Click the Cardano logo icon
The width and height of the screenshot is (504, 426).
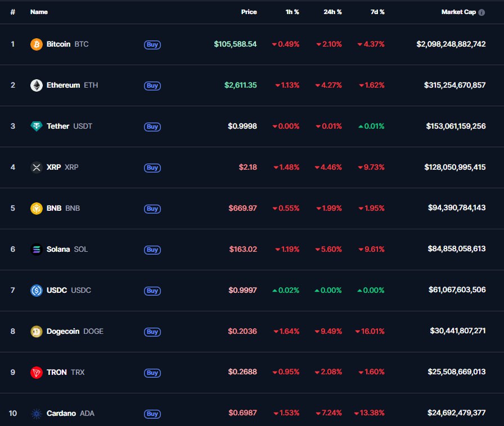(x=37, y=414)
